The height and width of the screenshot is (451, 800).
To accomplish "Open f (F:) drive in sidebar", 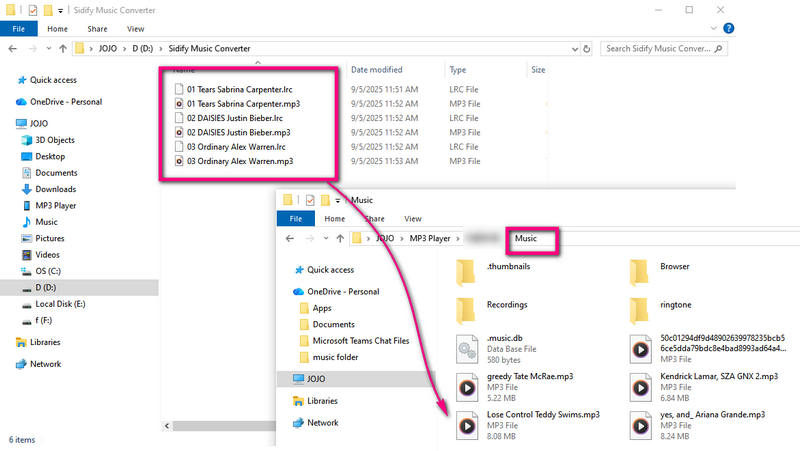I will (43, 320).
